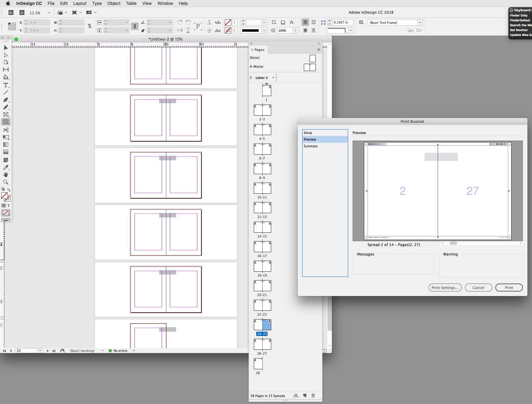This screenshot has height=404, width=532.
Task: Swap fill and stroke colors
Action: tap(9, 190)
